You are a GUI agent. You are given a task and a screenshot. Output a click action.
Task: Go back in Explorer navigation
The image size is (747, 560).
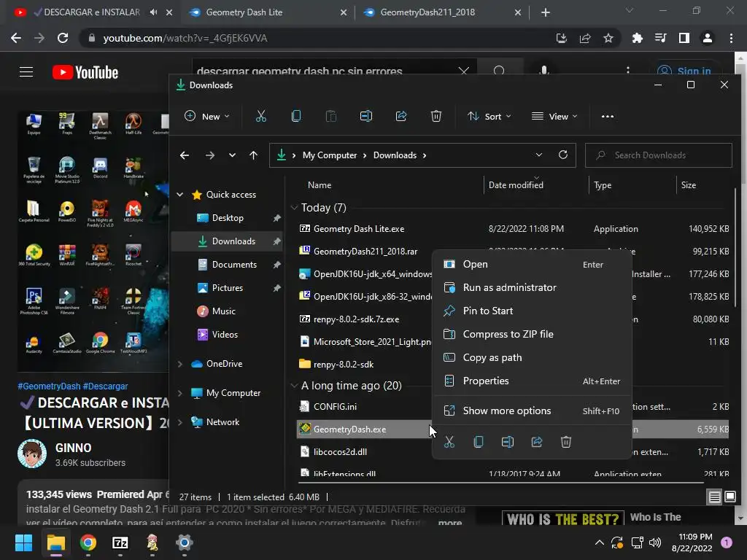pos(185,155)
